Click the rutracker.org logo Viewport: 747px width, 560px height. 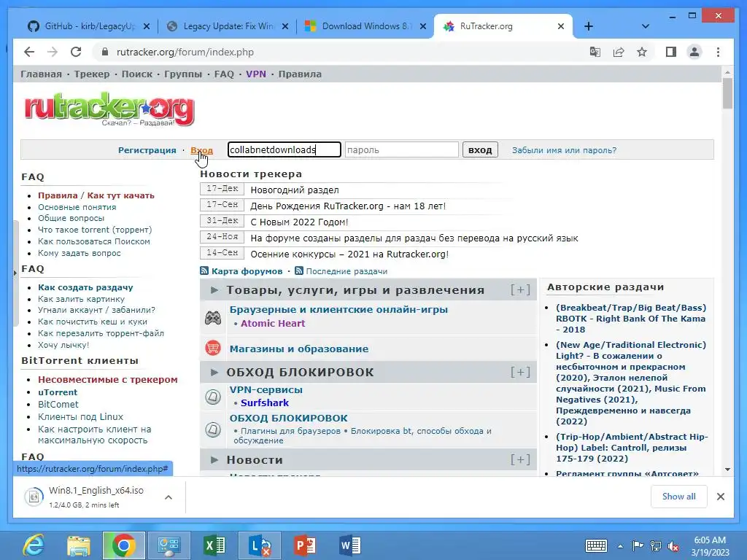(x=109, y=109)
